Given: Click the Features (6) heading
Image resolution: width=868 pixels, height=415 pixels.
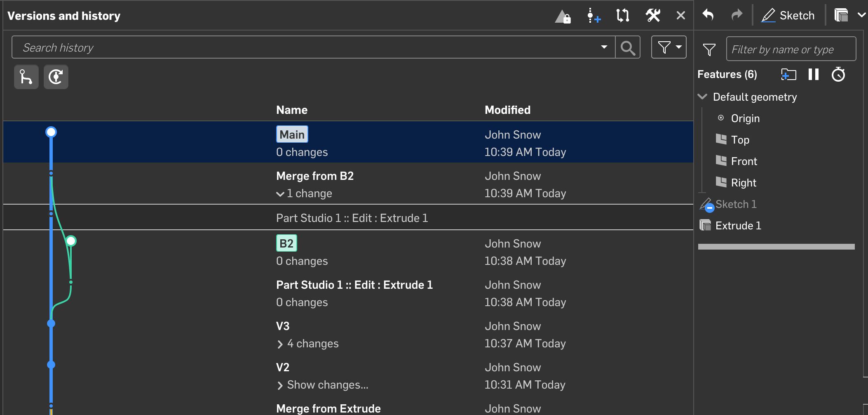Looking at the screenshot, I should click(x=727, y=74).
